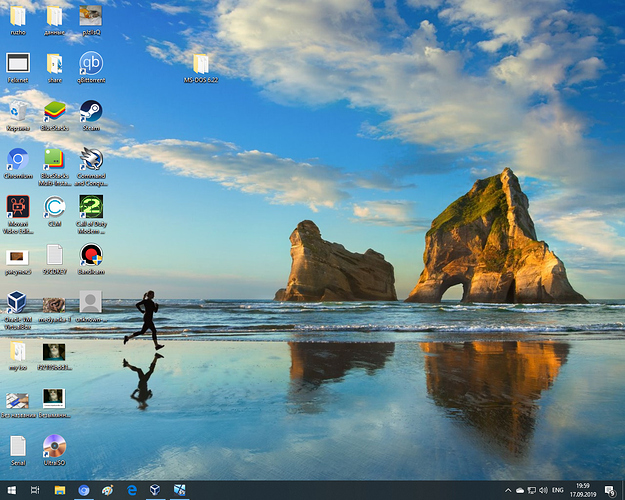Select the рисунок image file thumbnail
Viewport: 625px width, 500px height.
point(18,262)
